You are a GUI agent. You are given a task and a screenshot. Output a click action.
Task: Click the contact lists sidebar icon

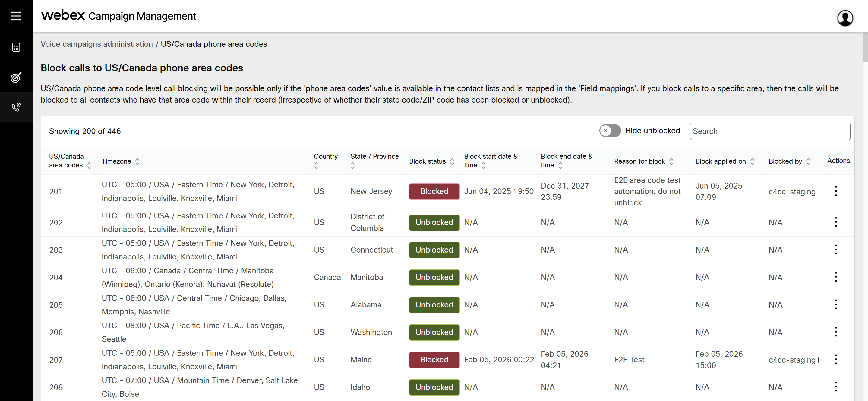pyautogui.click(x=16, y=47)
